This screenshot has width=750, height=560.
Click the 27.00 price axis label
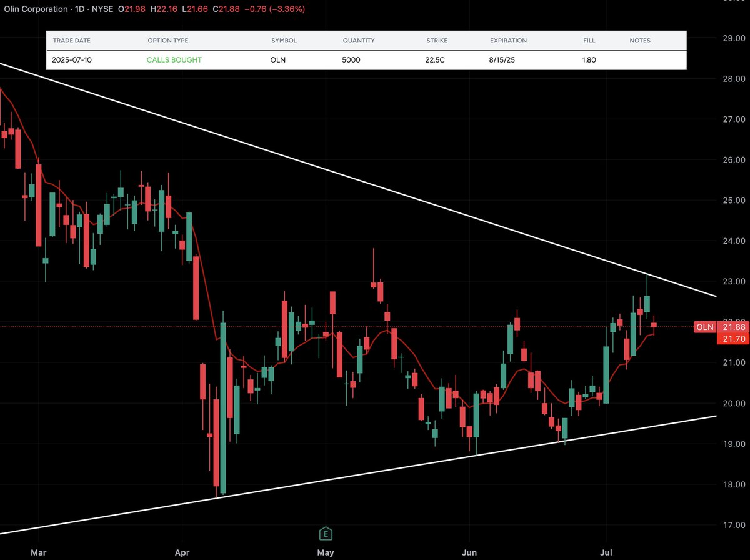point(732,119)
